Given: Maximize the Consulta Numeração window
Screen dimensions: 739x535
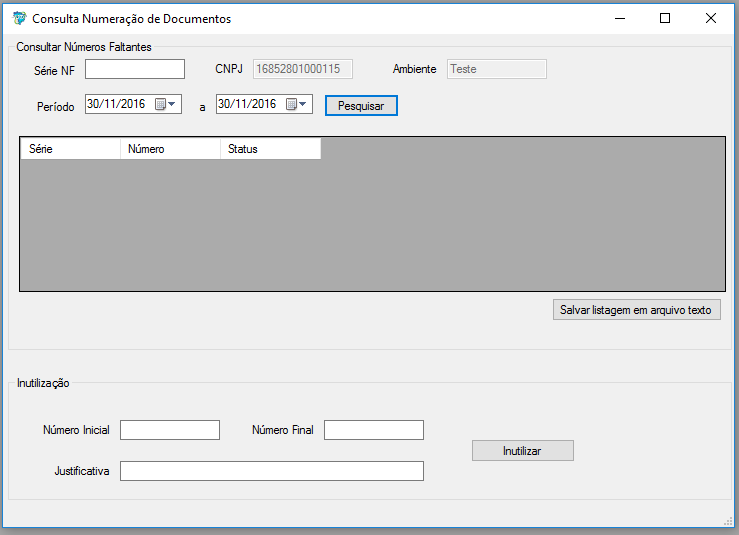Looking at the screenshot, I should click(665, 18).
